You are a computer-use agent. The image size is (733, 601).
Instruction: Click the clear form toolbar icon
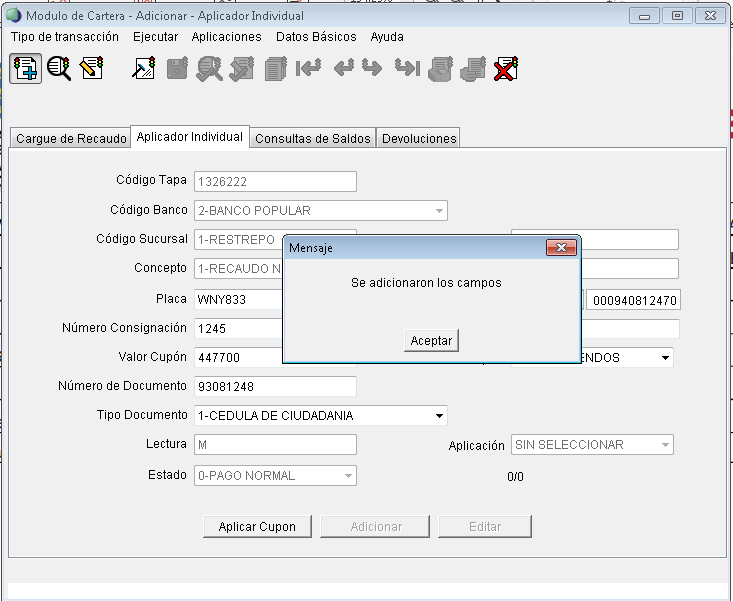[144, 68]
